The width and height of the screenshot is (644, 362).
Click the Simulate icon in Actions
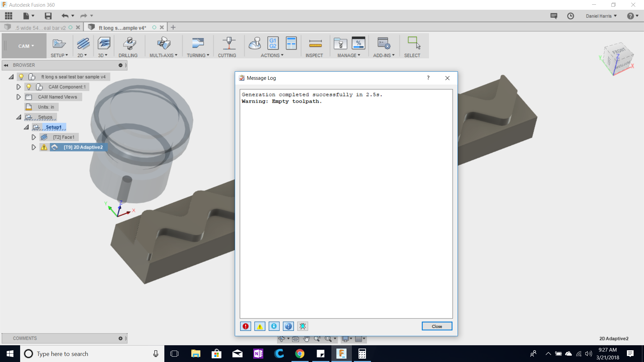pos(255,44)
